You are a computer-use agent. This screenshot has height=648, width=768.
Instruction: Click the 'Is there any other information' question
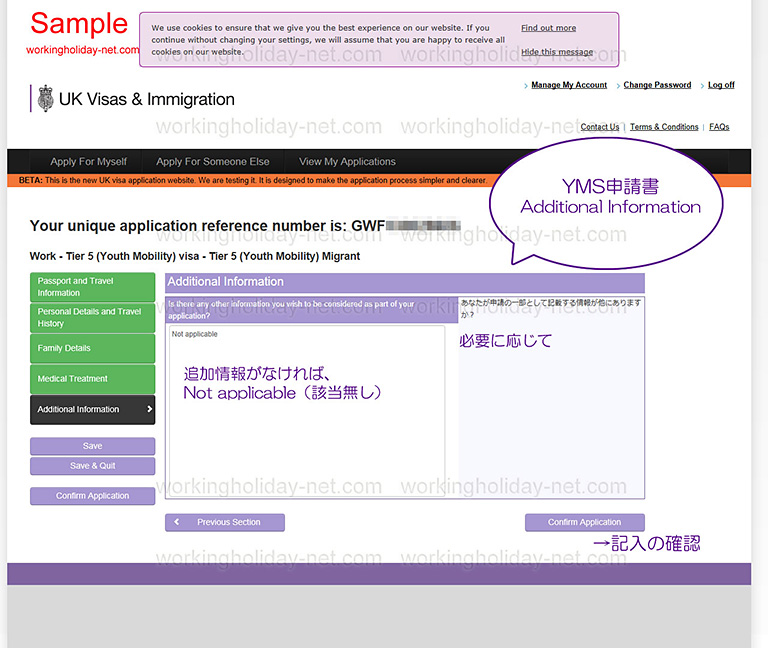click(x=291, y=310)
